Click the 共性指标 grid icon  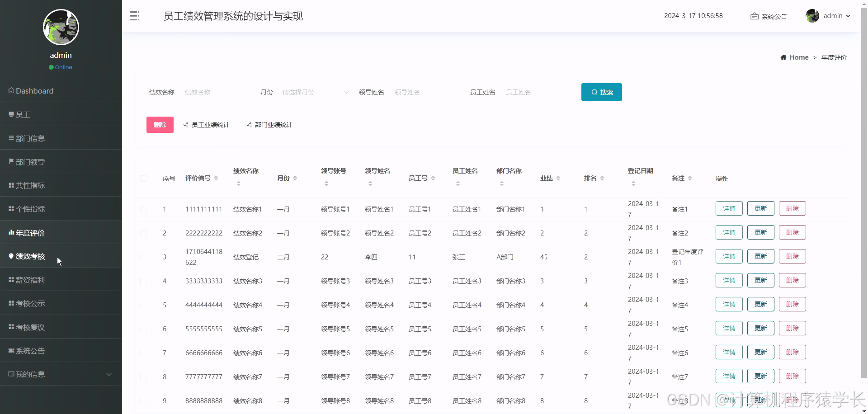[x=11, y=185]
